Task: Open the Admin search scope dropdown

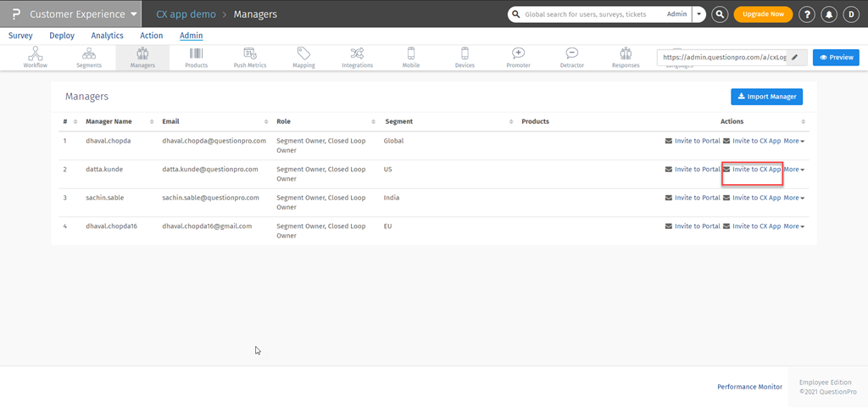Action: pos(698,14)
